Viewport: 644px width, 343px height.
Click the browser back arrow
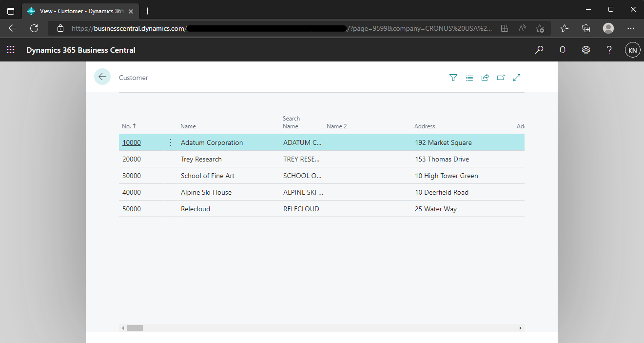click(x=13, y=28)
